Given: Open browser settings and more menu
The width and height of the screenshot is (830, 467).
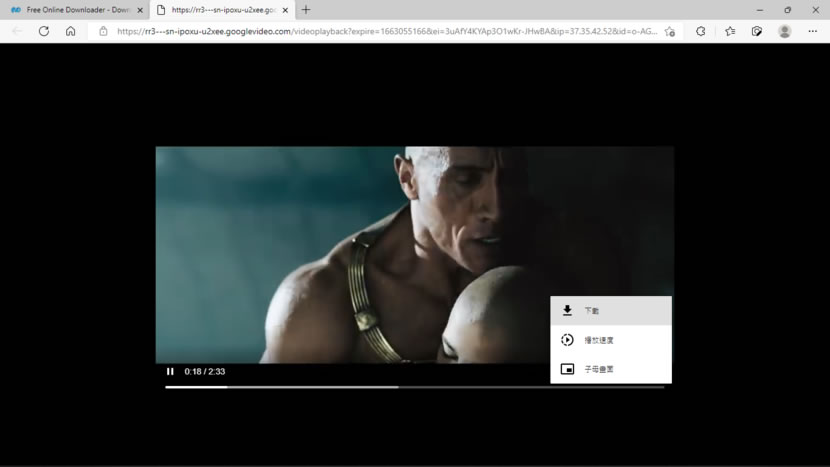Looking at the screenshot, I should click(x=813, y=31).
